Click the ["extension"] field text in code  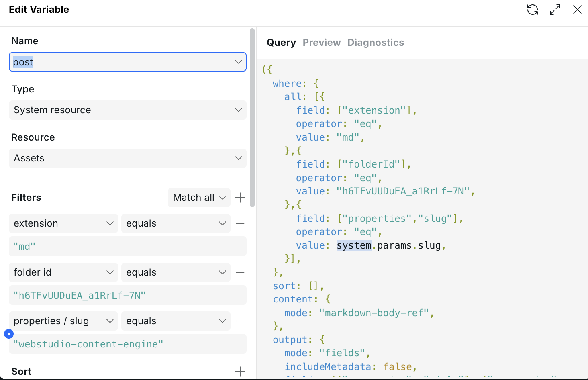(374, 110)
